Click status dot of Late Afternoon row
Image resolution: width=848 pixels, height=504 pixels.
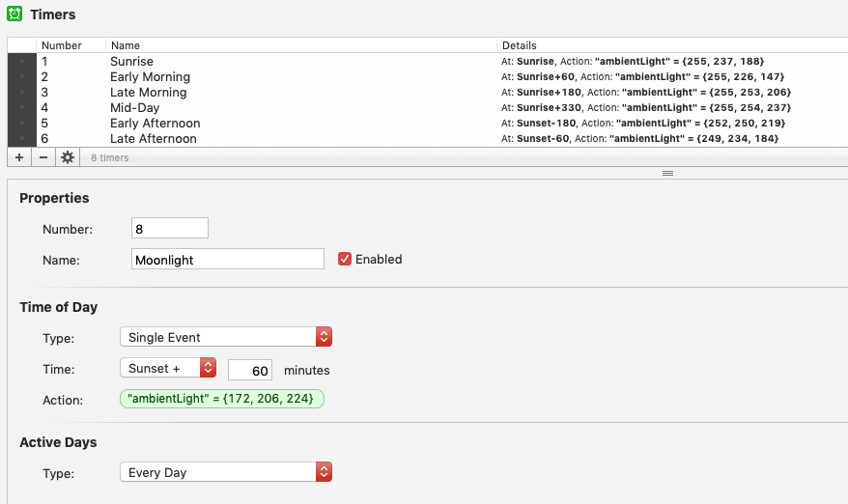22,139
